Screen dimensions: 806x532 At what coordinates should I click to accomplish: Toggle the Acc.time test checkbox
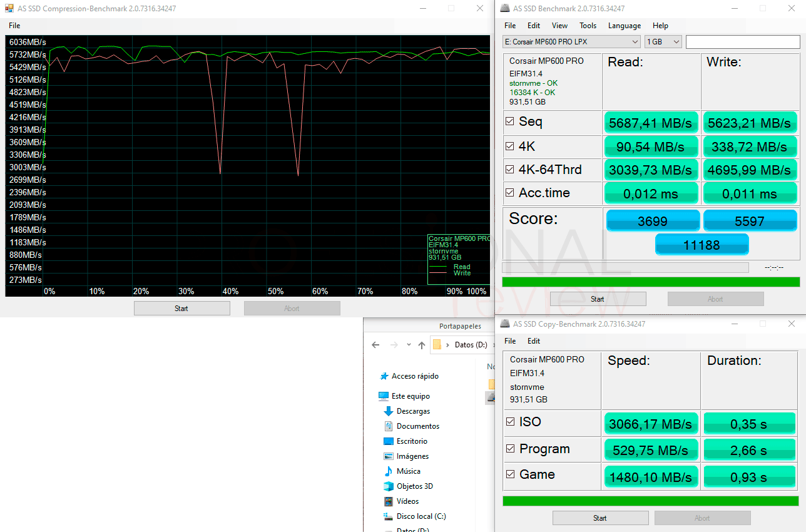click(510, 193)
